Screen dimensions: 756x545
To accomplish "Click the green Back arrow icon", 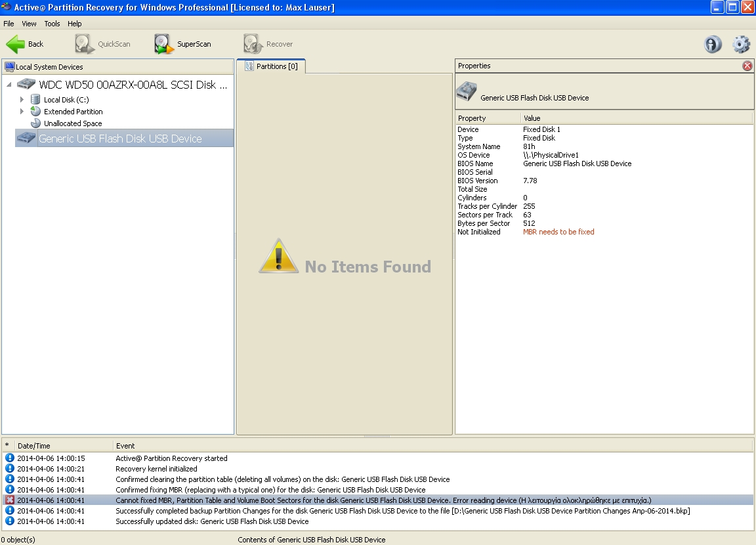I will [16, 44].
